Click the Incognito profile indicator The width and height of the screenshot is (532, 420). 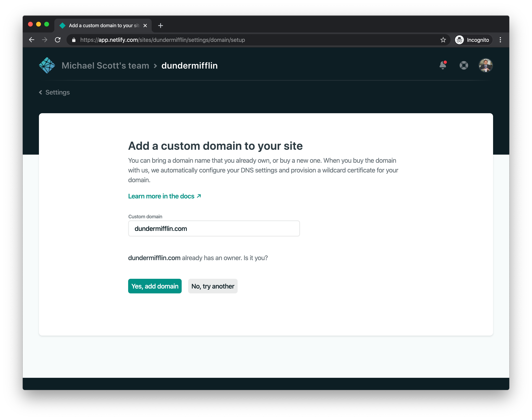pos(473,40)
